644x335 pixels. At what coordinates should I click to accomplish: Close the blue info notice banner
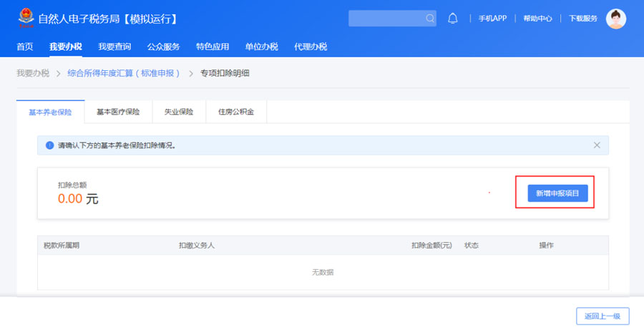tap(597, 145)
